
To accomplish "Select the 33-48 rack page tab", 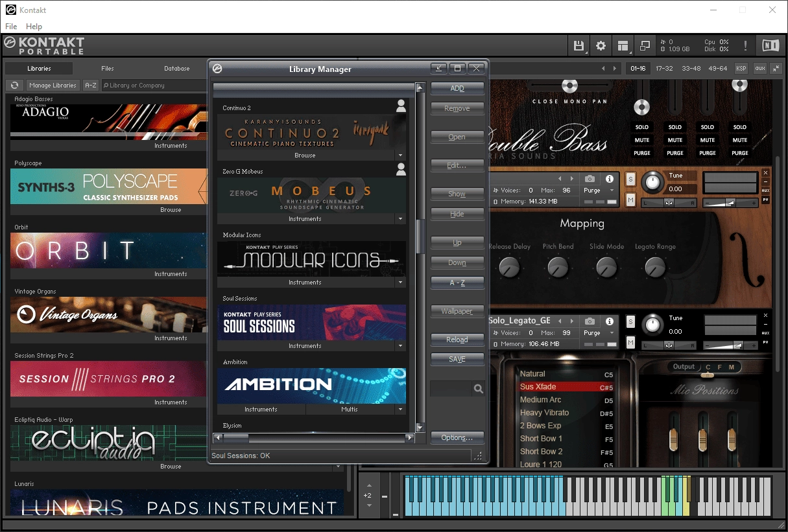I will tap(691, 68).
